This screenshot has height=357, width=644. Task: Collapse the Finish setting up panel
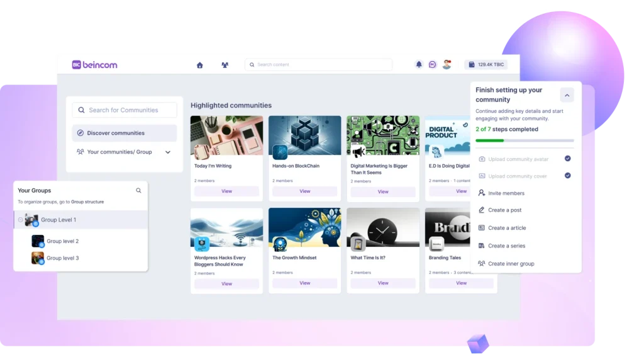(567, 96)
